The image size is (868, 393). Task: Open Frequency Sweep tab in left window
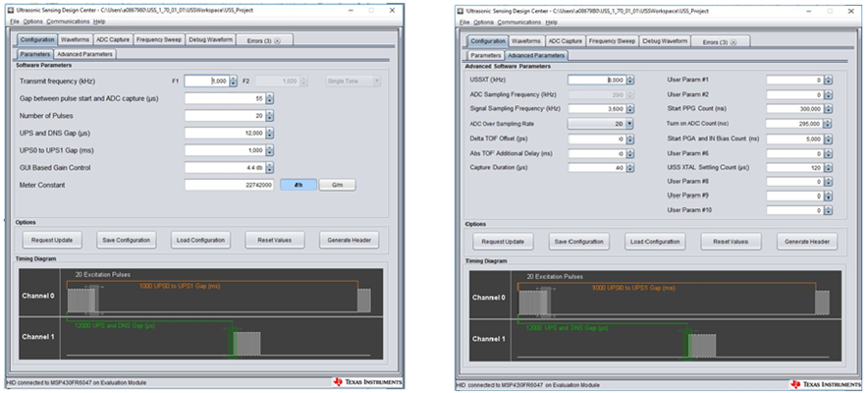pos(160,40)
